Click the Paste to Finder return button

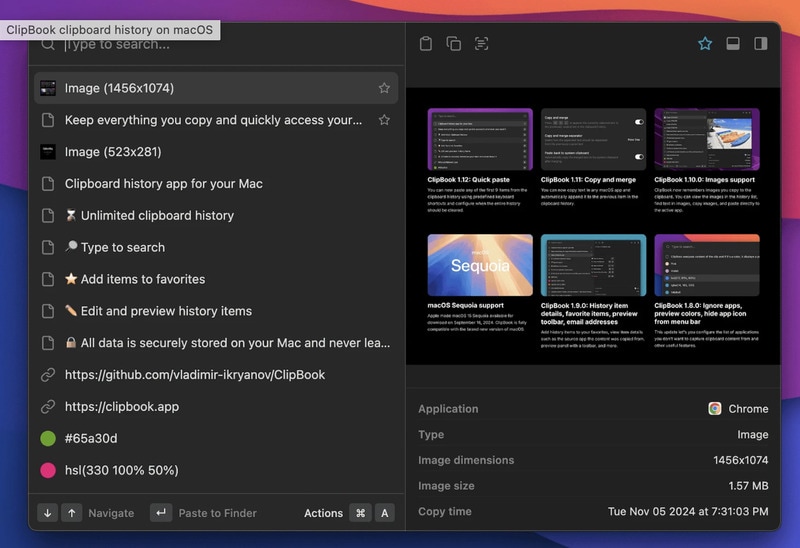[161, 513]
